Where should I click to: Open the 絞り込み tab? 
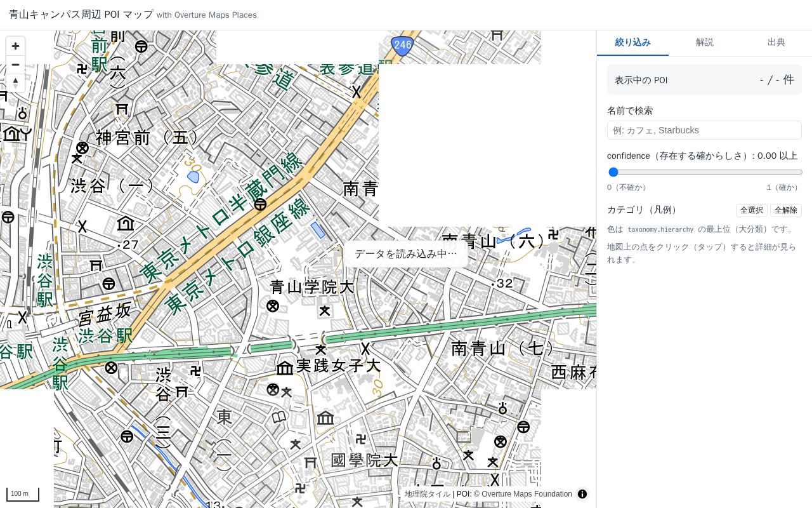coord(632,43)
